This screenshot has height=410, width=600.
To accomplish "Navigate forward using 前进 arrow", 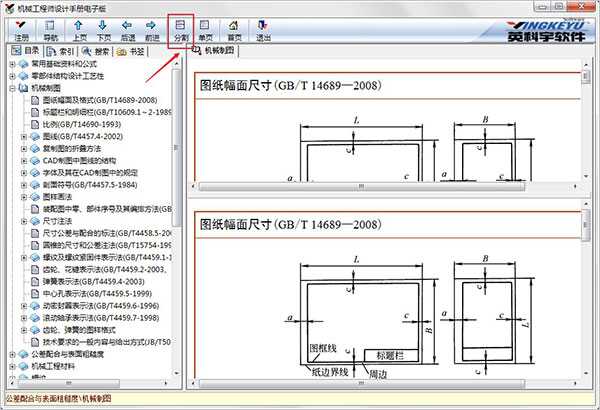I will [152, 31].
